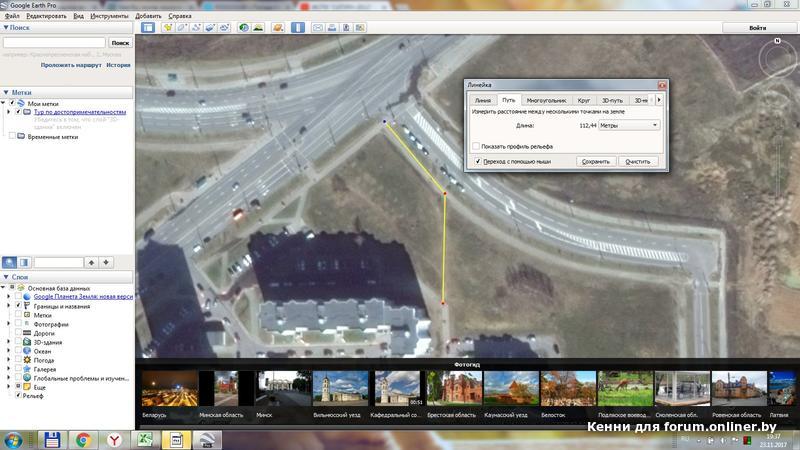Toggle the sidebar panel toolbar icon

tap(148, 27)
